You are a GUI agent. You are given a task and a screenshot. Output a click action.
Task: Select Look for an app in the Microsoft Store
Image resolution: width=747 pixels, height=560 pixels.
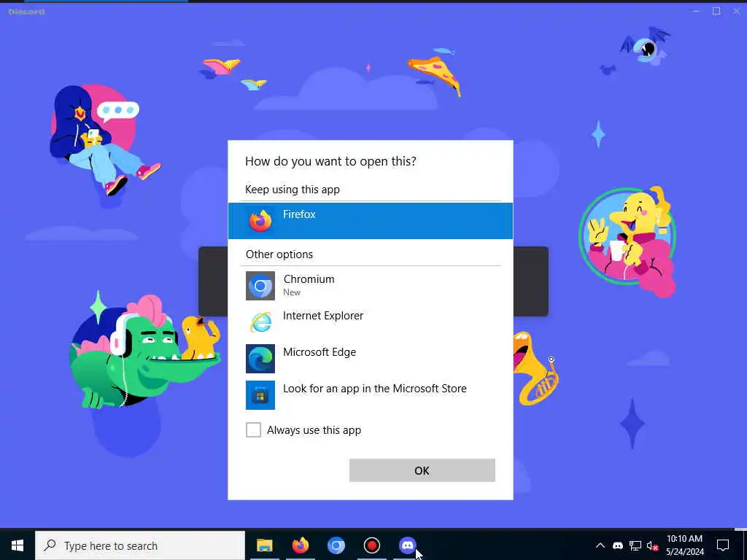pyautogui.click(x=374, y=389)
